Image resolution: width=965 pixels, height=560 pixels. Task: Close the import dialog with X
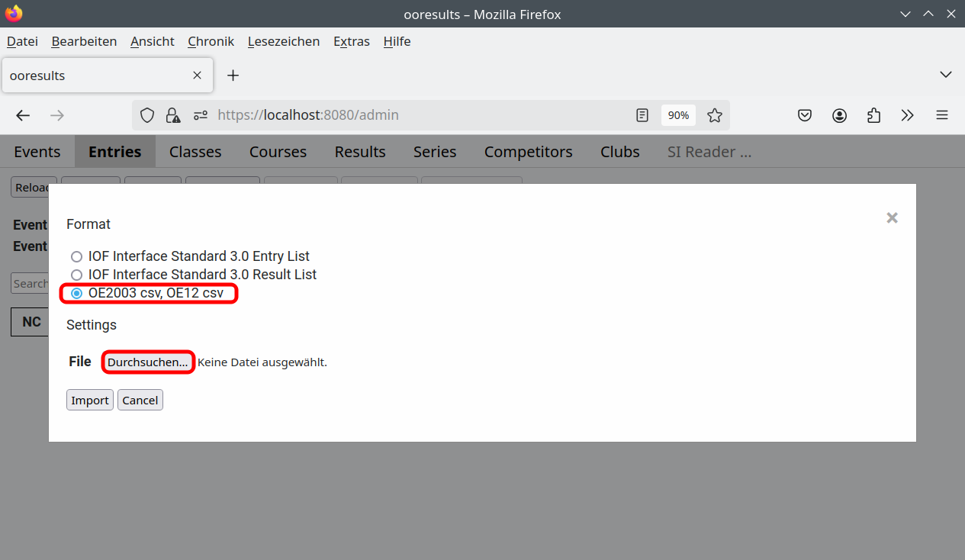click(x=892, y=217)
